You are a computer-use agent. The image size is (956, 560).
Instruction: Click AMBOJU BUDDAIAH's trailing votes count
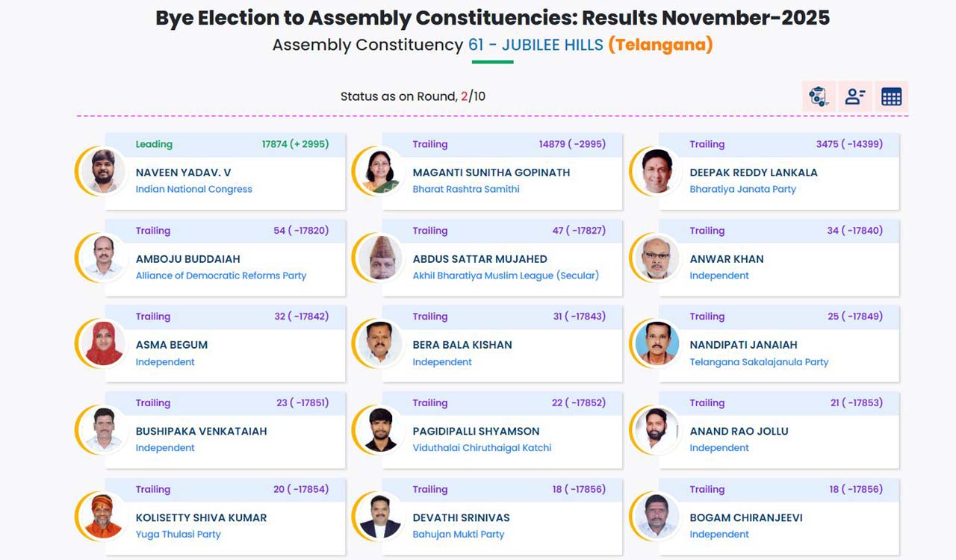point(301,231)
